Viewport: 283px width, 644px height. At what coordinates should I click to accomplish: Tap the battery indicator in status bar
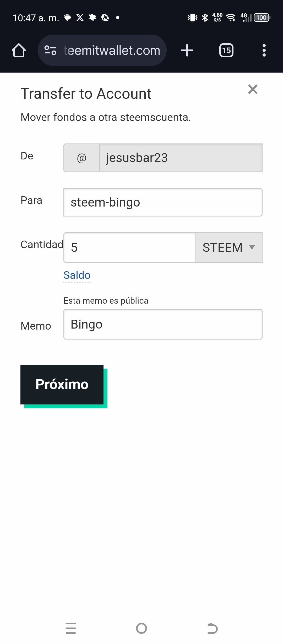click(x=262, y=18)
